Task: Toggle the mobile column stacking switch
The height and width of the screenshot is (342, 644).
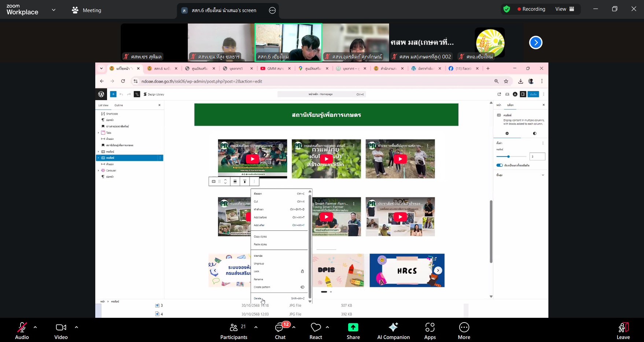Action: [500, 165]
